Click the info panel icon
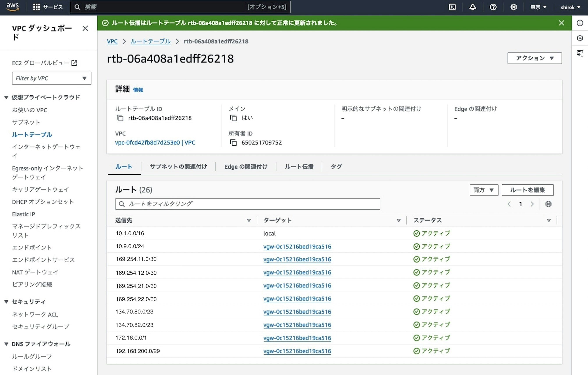Screen dimensions: 588x375 click(x=580, y=23)
